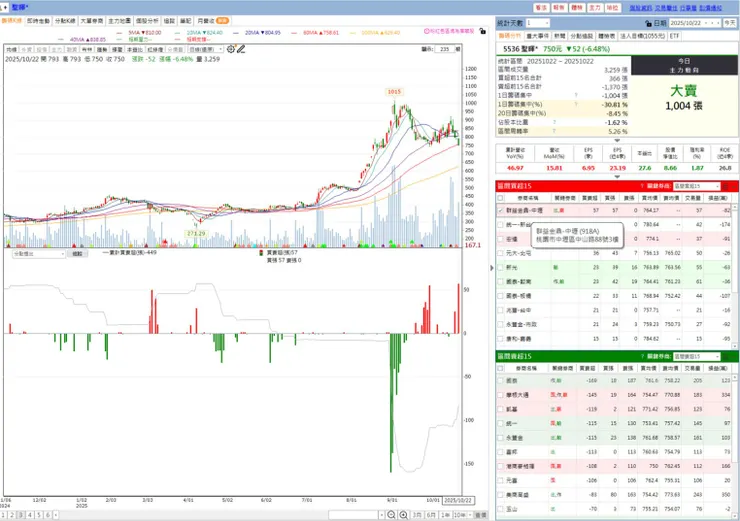This screenshot has height=521, width=740.
Task: Click the 細節 button below the chart
Action: tap(77, 254)
